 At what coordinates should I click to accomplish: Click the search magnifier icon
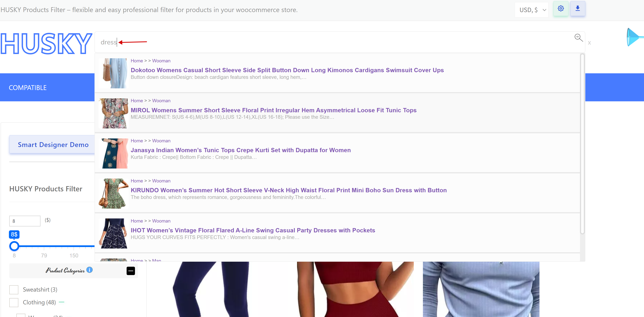point(578,38)
